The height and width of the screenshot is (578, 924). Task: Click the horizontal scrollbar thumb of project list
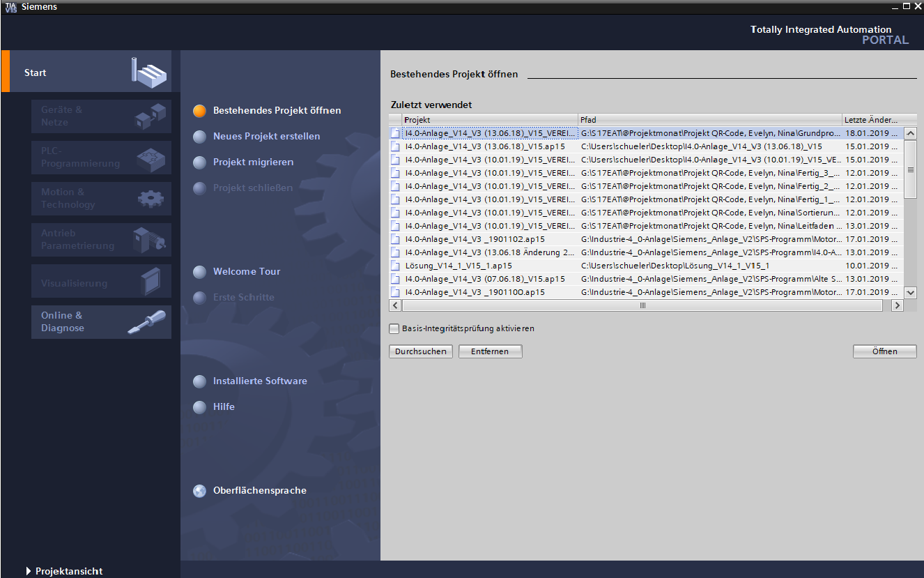tap(642, 305)
